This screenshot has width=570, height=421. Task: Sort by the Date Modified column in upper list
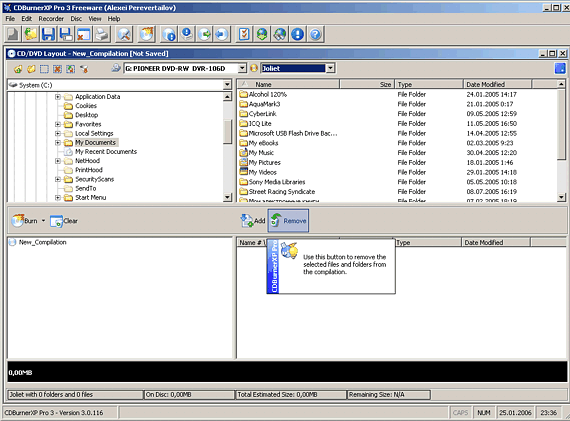[498, 84]
